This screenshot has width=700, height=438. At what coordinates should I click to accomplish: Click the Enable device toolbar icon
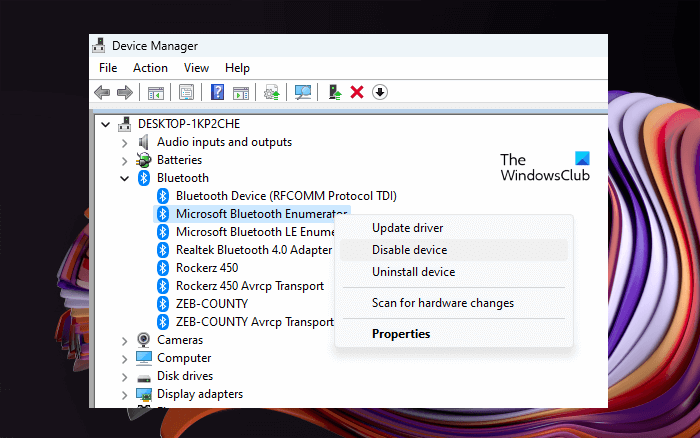(335, 92)
